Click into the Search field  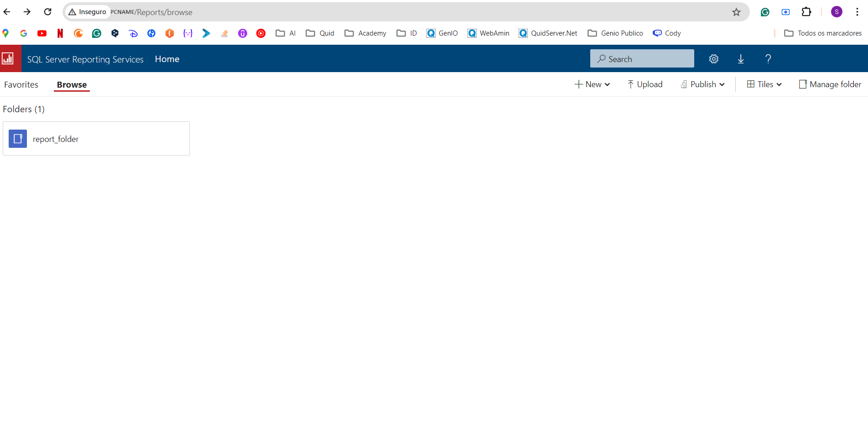click(642, 59)
